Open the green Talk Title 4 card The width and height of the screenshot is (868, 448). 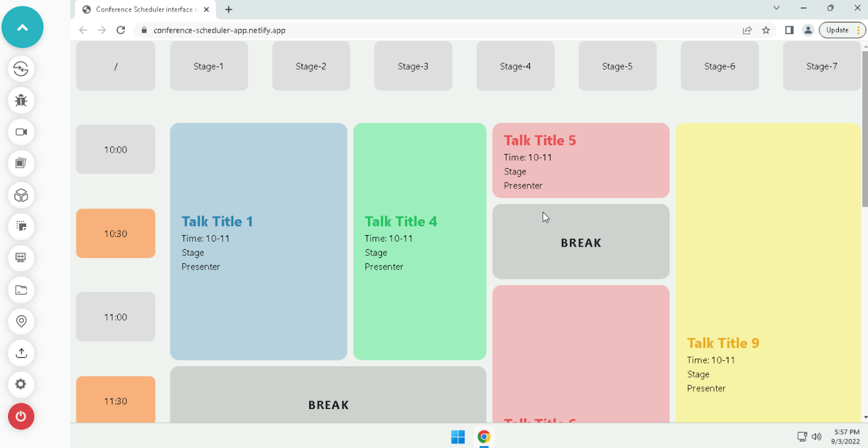[419, 242]
